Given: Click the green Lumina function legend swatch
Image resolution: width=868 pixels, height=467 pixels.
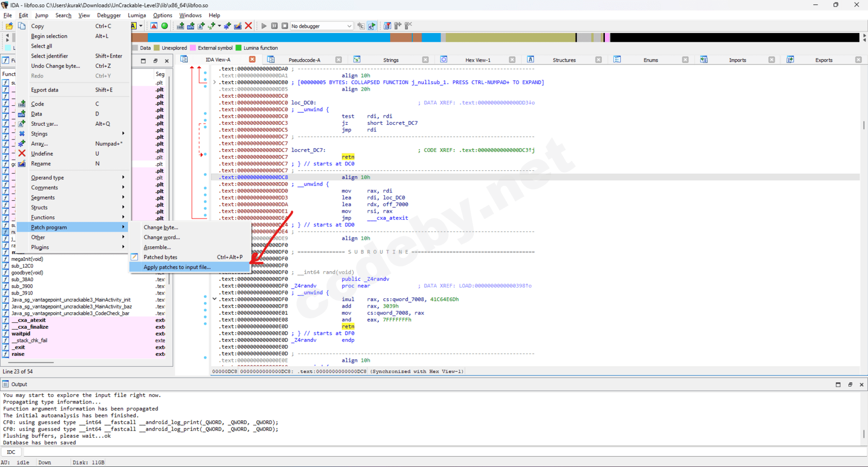Looking at the screenshot, I should (x=238, y=48).
